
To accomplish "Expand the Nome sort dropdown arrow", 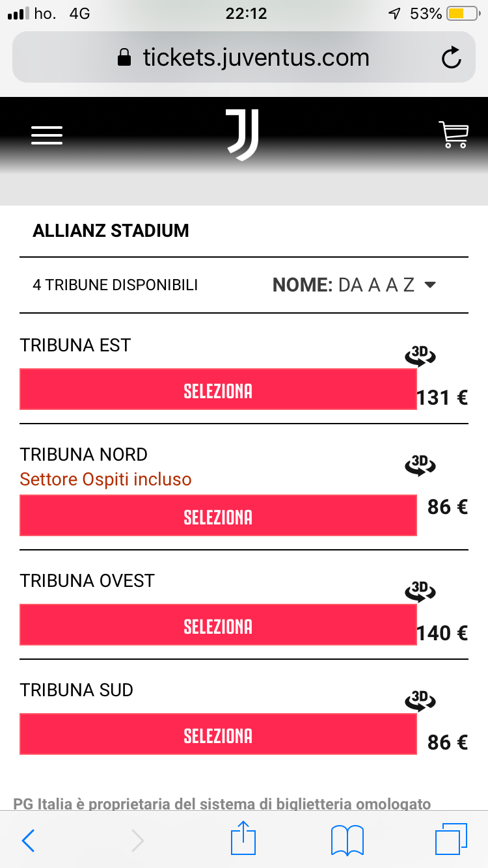I will coord(429,285).
